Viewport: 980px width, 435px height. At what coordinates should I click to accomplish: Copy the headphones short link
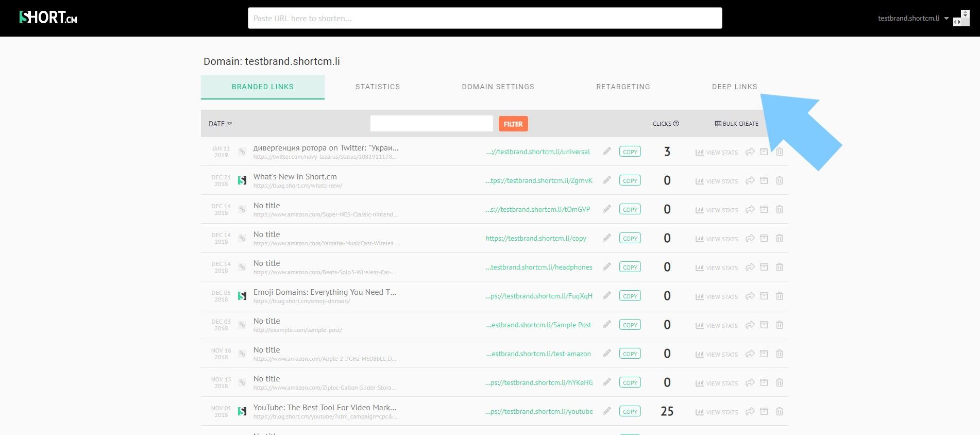(x=630, y=267)
